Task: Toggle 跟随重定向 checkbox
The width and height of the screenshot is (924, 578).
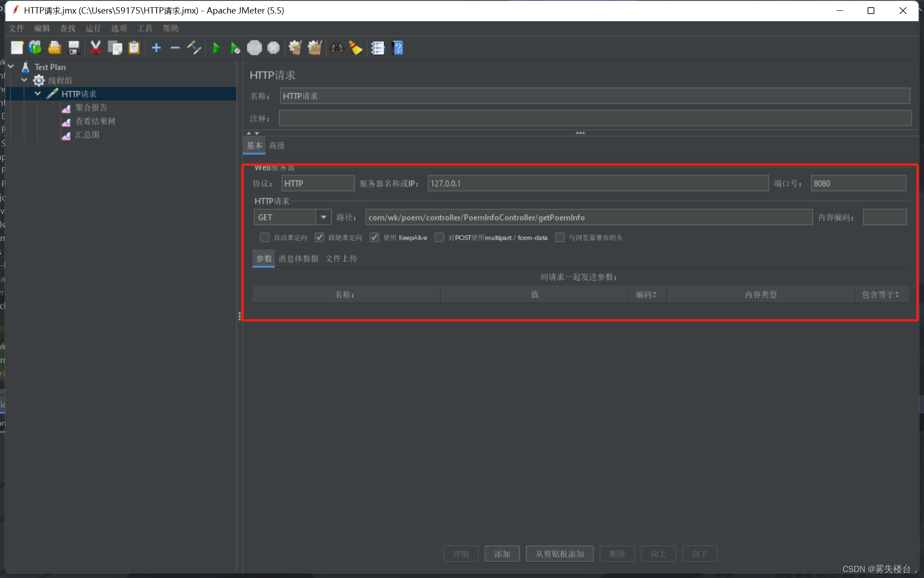Action: (x=319, y=238)
